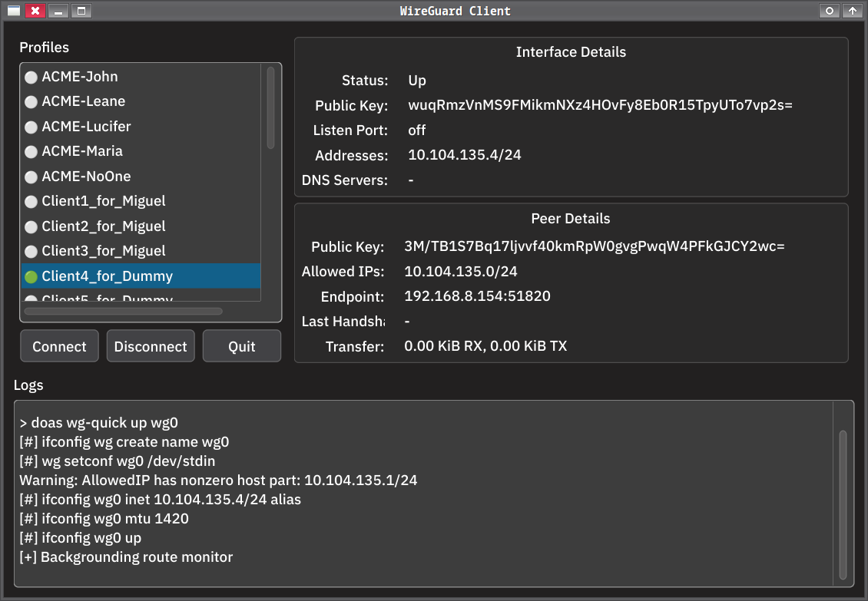Click the status dot beside Client2_for_Miguel
Screen dimensions: 868x601
pos(31,226)
